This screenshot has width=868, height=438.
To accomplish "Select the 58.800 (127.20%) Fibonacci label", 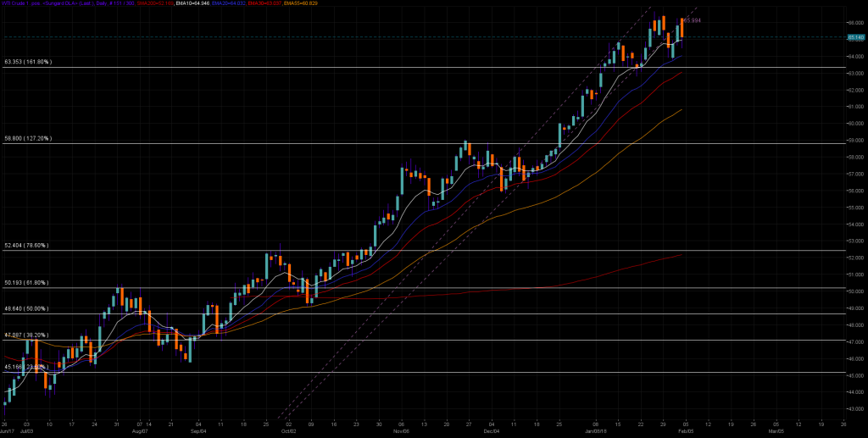I will coord(28,138).
